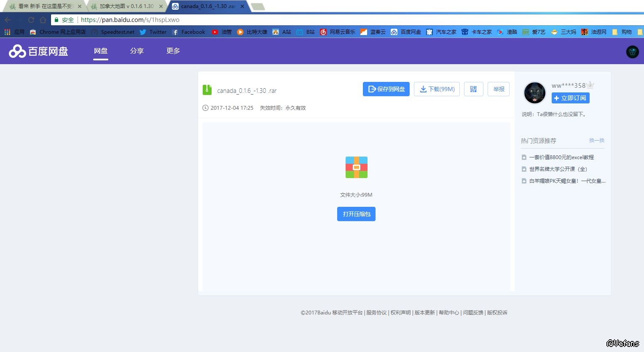Switch to the 加拿大地图 browser tab
The image size is (644, 352).
(126, 6)
